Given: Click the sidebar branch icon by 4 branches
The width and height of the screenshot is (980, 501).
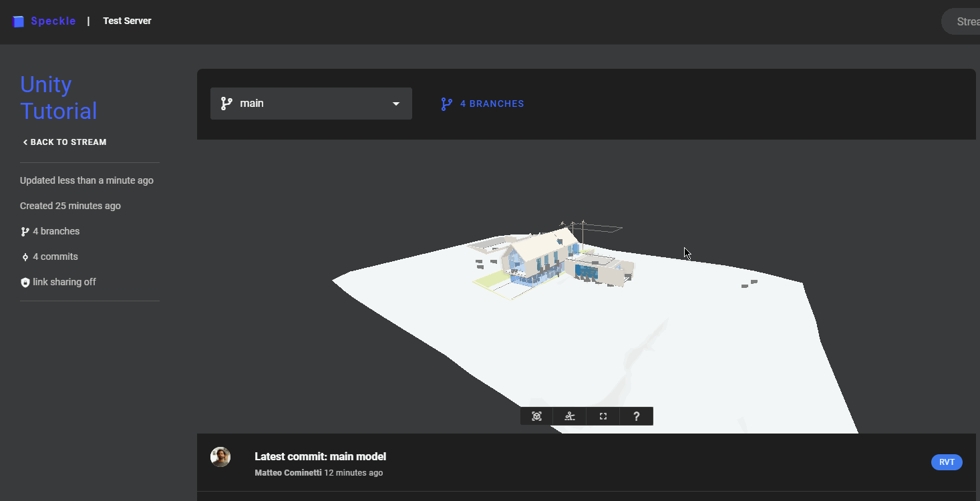Looking at the screenshot, I should coord(25,232).
